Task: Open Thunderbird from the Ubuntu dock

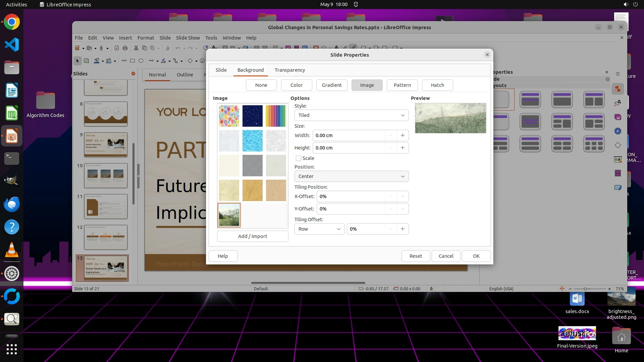Action: coord(12,204)
